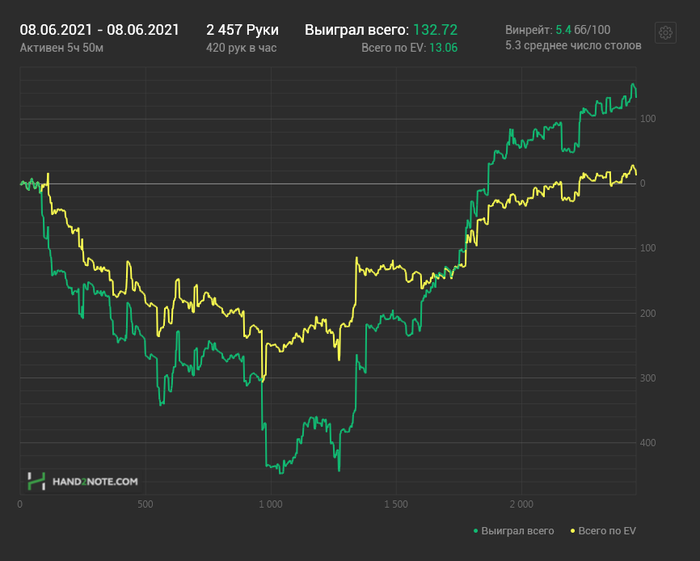Click the green dot beside 'Выиграл всего'
This screenshot has height=561, width=700.
[475, 531]
